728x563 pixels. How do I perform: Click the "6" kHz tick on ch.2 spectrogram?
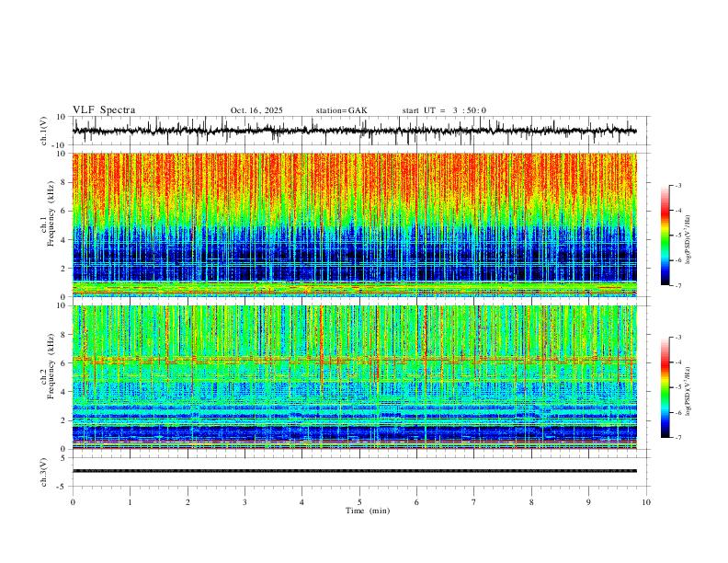pos(64,363)
